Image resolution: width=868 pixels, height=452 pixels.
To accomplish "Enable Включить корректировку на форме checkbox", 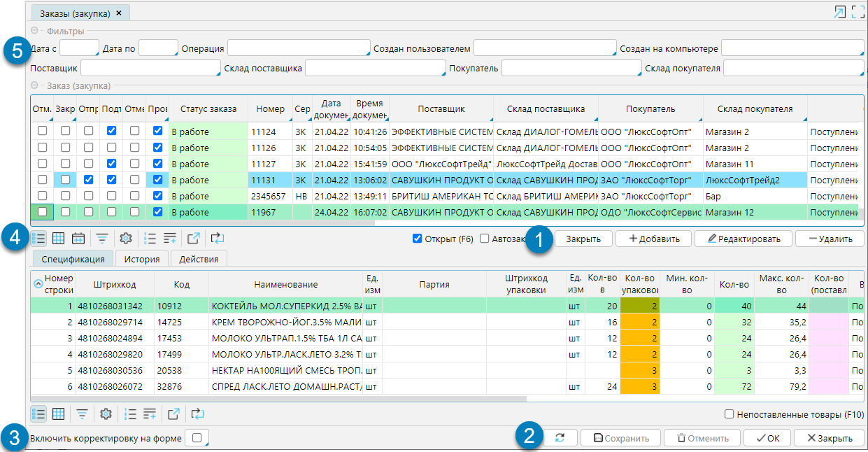I will (x=197, y=438).
